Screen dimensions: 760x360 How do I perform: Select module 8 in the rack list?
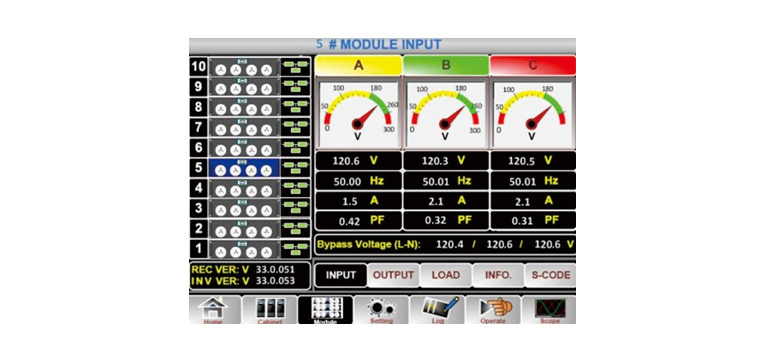[x=244, y=107]
